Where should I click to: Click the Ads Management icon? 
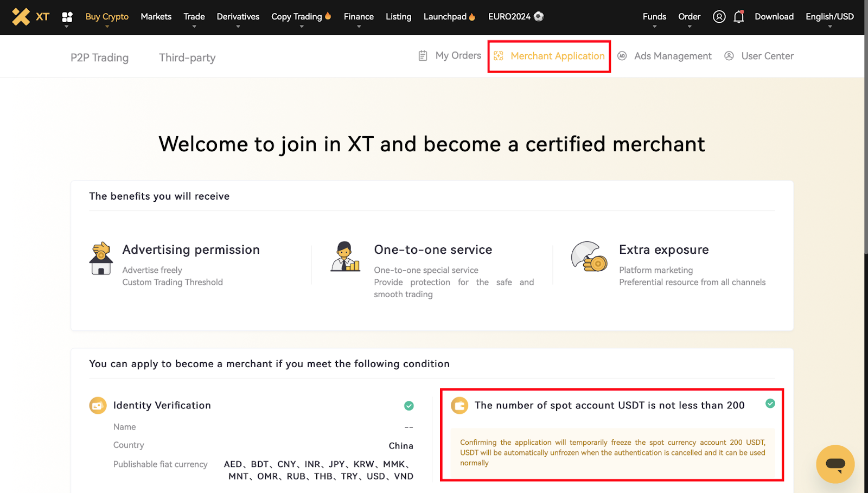coord(622,56)
